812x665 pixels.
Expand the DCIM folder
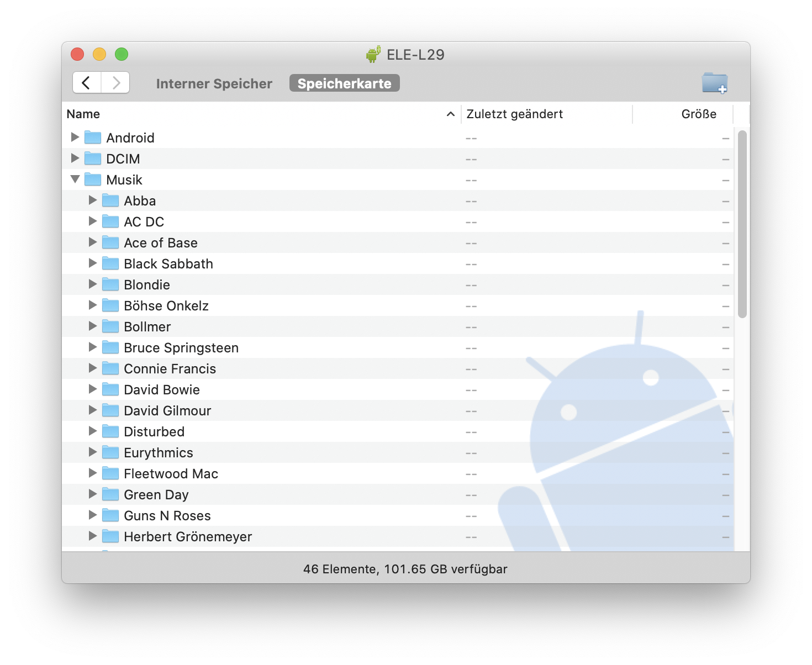click(x=75, y=158)
